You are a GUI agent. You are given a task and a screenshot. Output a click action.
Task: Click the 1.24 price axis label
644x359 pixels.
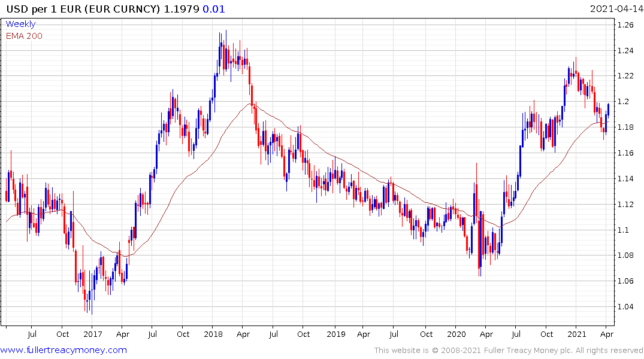[625, 51]
